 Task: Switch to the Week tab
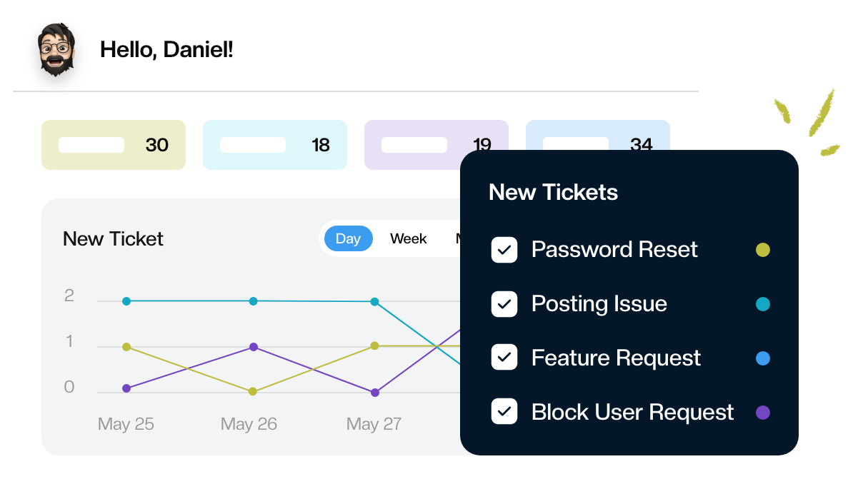click(x=409, y=238)
